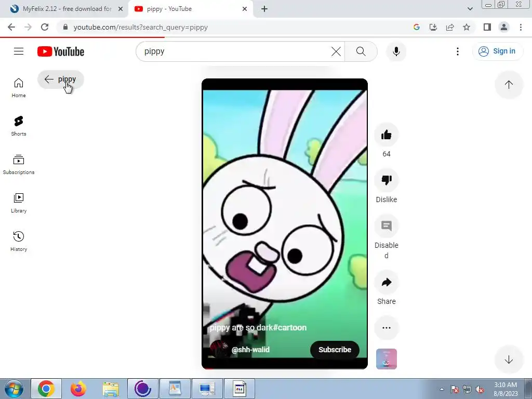Navigate forward in Chrome
532x399 pixels.
(x=28, y=27)
